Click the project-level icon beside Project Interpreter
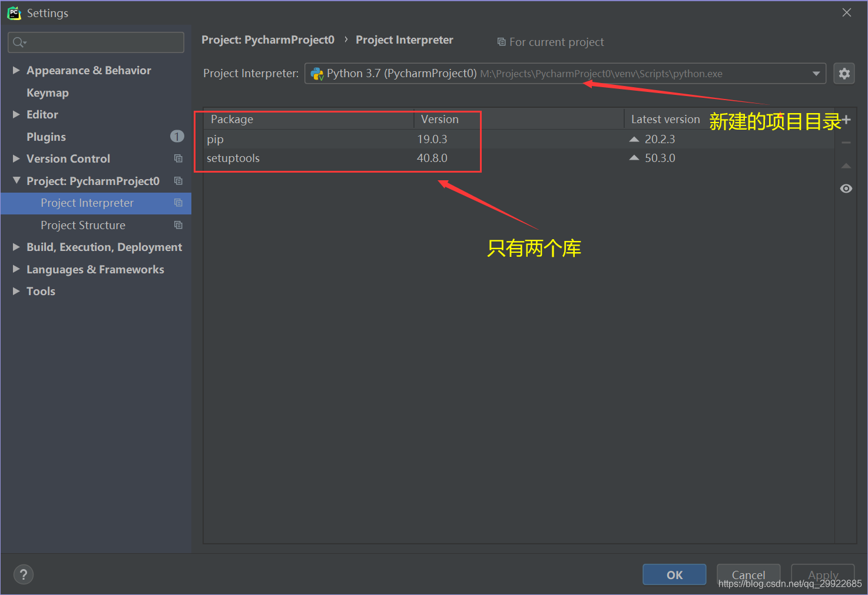 pyautogui.click(x=178, y=203)
